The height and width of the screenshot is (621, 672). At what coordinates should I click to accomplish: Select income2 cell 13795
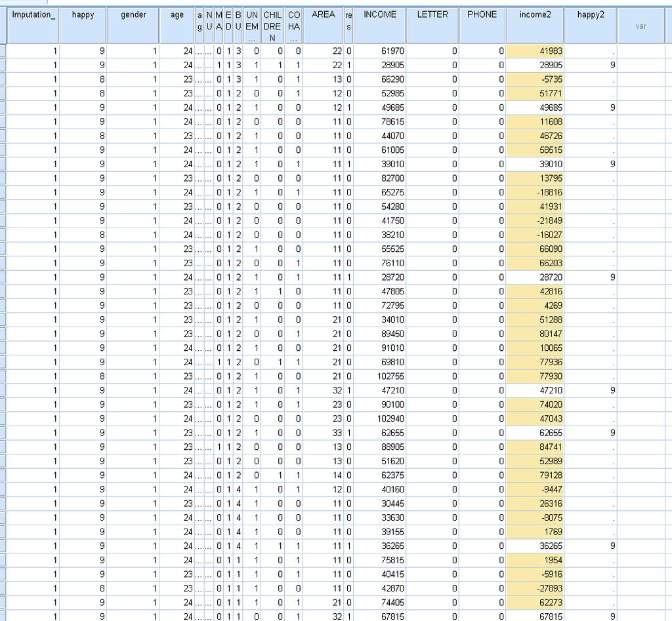click(535, 178)
